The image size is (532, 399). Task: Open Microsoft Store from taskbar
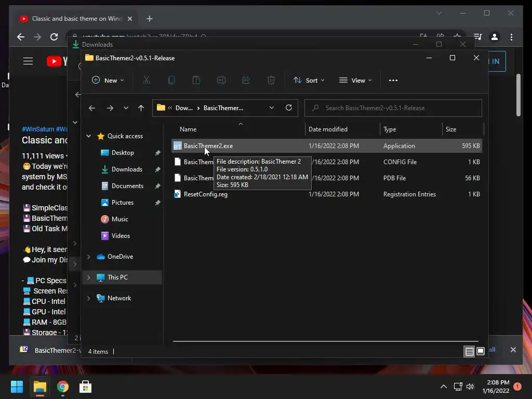pyautogui.click(x=86, y=387)
